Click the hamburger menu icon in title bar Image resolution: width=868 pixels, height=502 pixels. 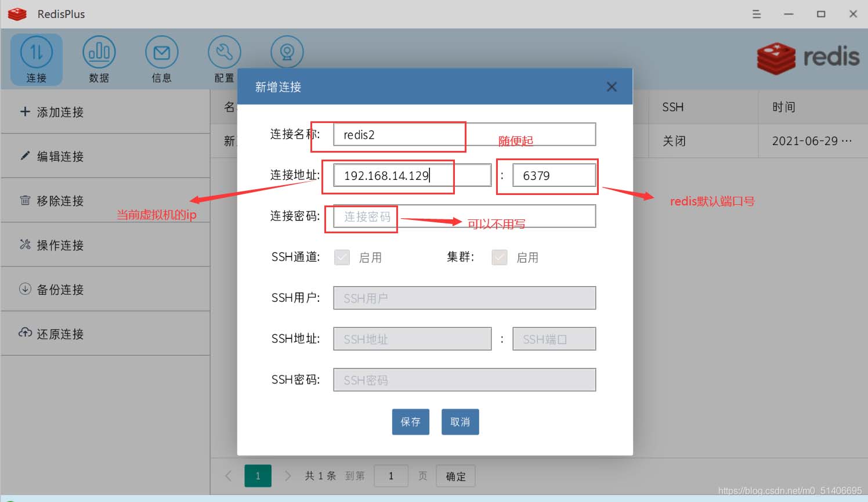coord(757,14)
